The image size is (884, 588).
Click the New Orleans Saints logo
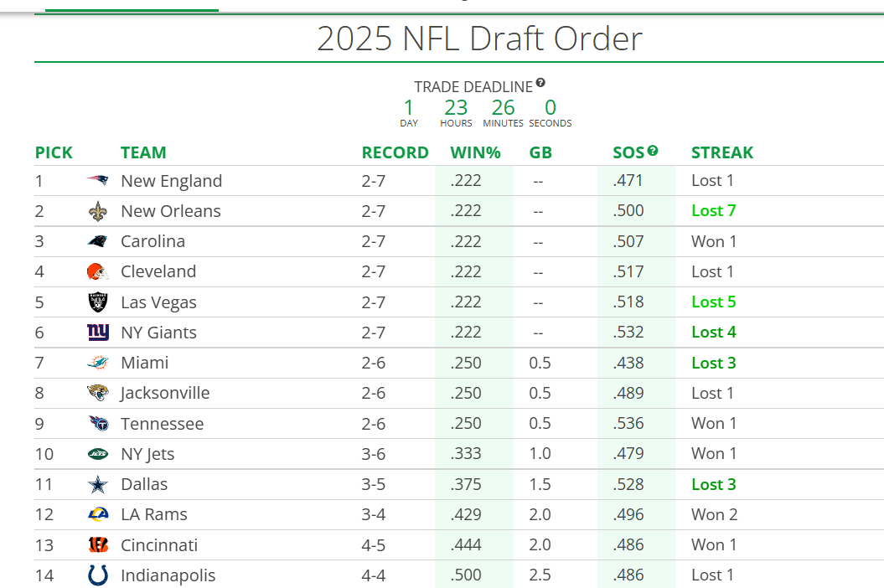[98, 211]
